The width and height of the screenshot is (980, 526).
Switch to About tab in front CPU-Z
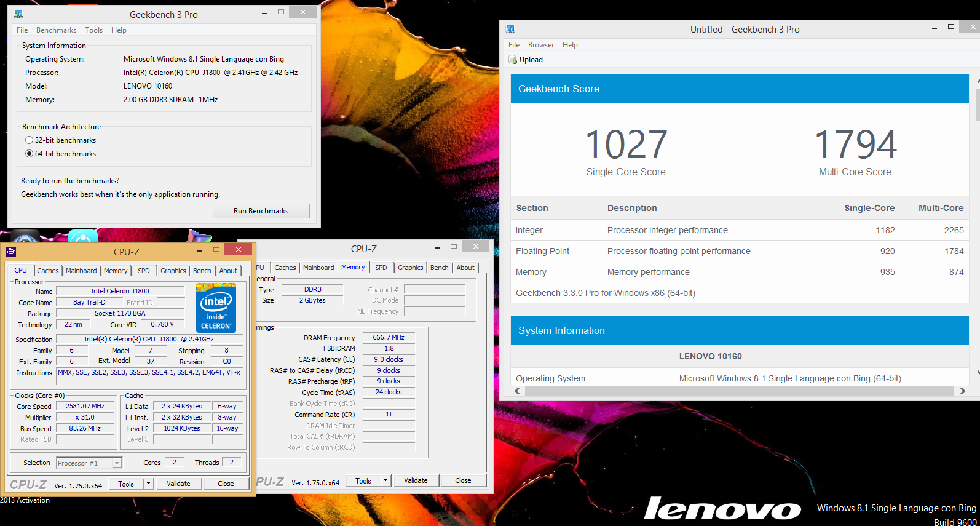[x=228, y=271]
